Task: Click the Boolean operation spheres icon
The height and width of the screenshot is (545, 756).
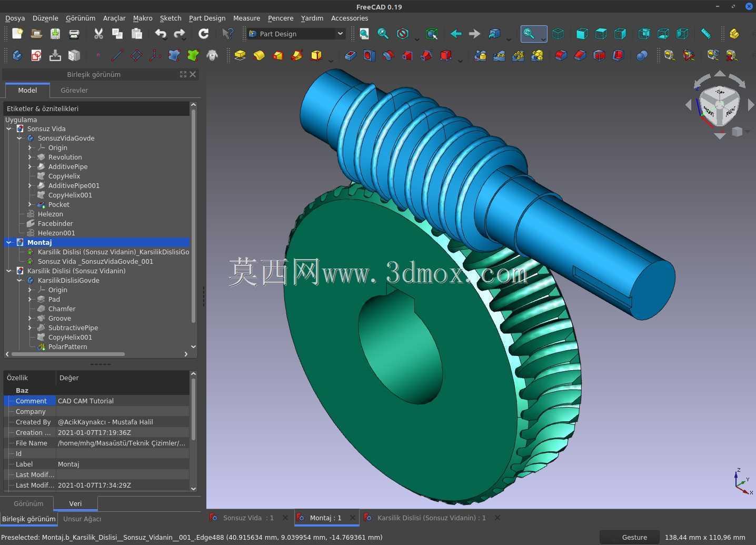Action: click(642, 55)
